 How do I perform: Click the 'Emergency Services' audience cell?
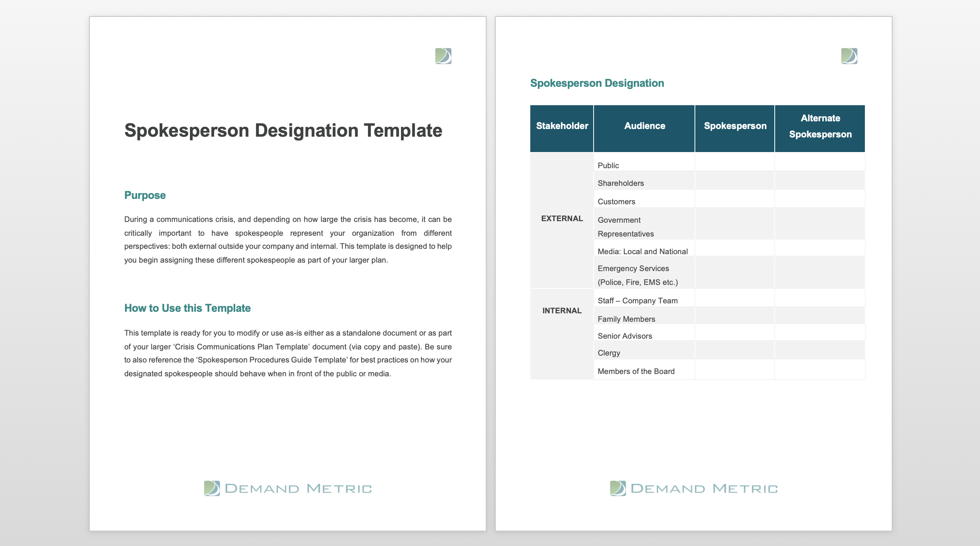click(x=644, y=272)
